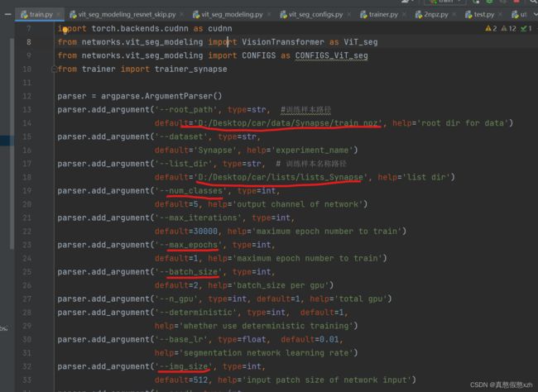Click the 'D:/Desktop/car/data/Synapse/train_npz' path string
Screen dimensions: 538x392
[x=288, y=123]
